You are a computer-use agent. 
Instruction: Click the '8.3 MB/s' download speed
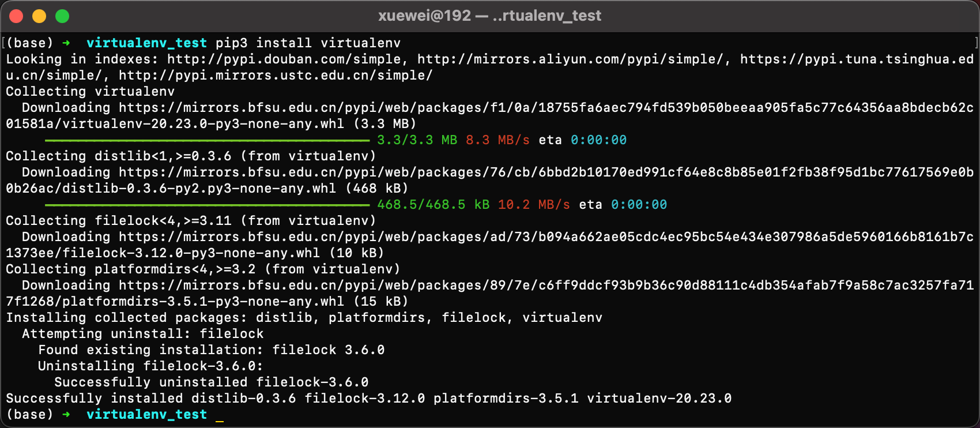coord(497,140)
